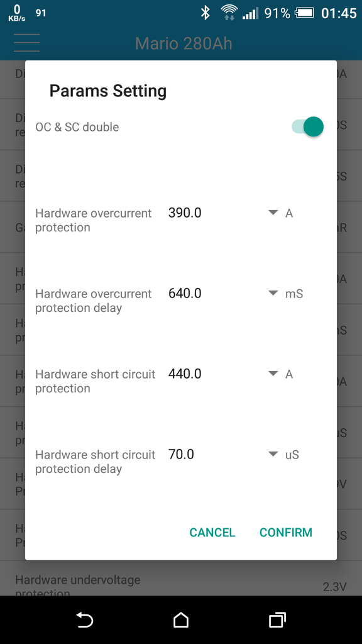The image size is (362, 644).
Task: Tap the cellular signal bars icon
Action: tap(250, 13)
